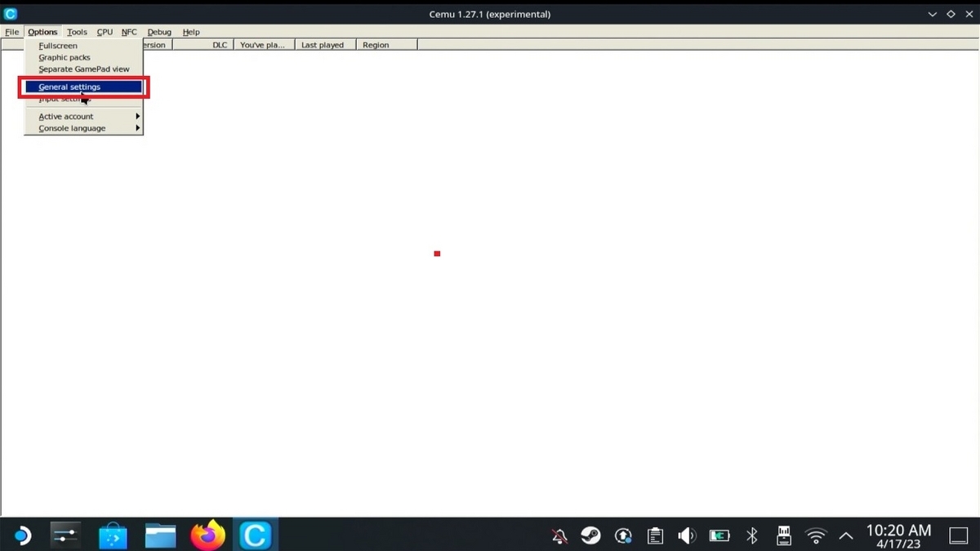The width and height of the screenshot is (980, 551).
Task: Open the Steam tray icon
Action: (590, 536)
